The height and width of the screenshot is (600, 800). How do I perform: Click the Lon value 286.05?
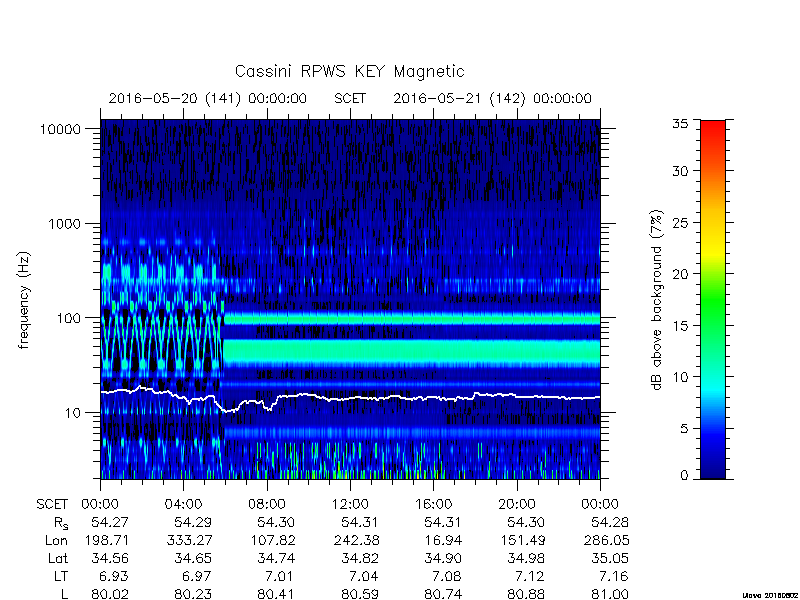click(606, 540)
